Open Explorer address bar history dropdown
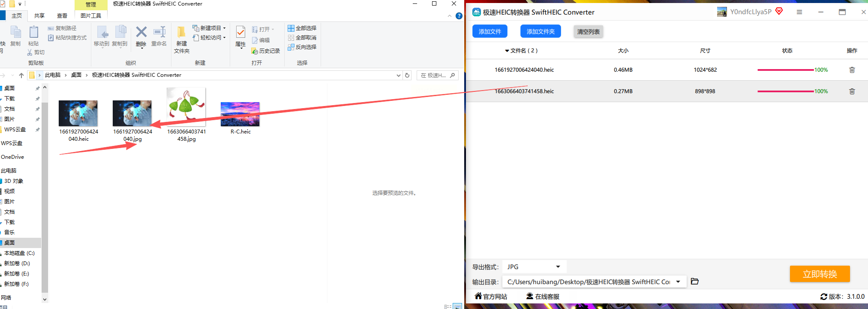 click(x=399, y=75)
